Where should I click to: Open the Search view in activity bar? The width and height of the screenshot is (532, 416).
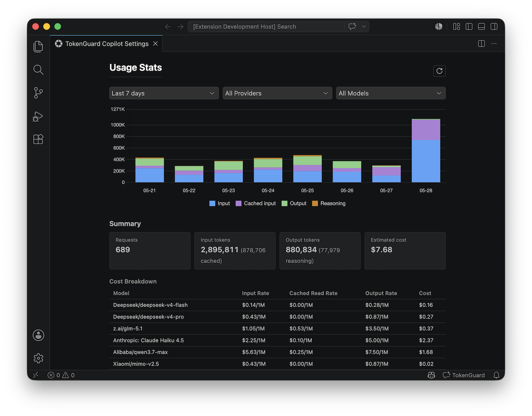tap(38, 70)
